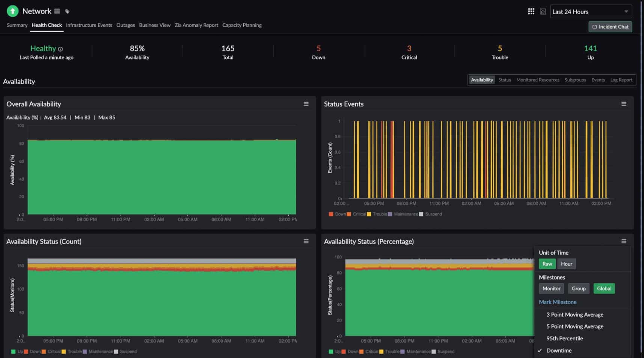Launch Incident Chat
644x358 pixels.
610,27
